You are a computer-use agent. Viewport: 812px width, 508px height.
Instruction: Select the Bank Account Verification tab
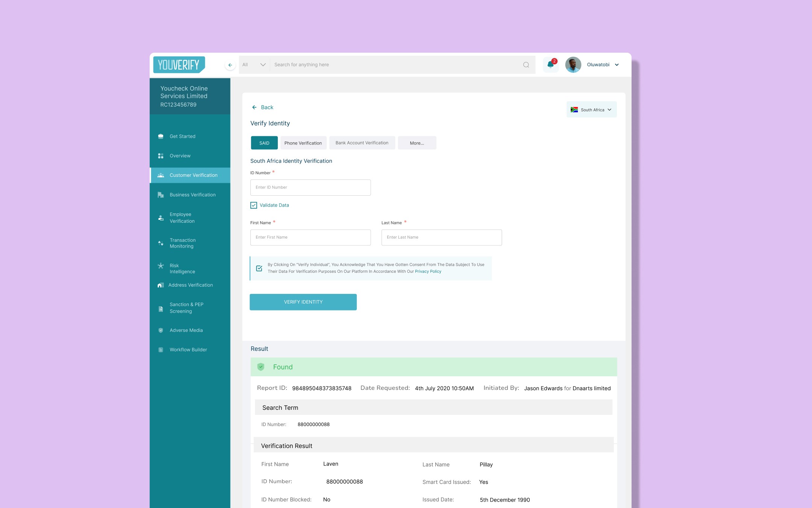[361, 142]
